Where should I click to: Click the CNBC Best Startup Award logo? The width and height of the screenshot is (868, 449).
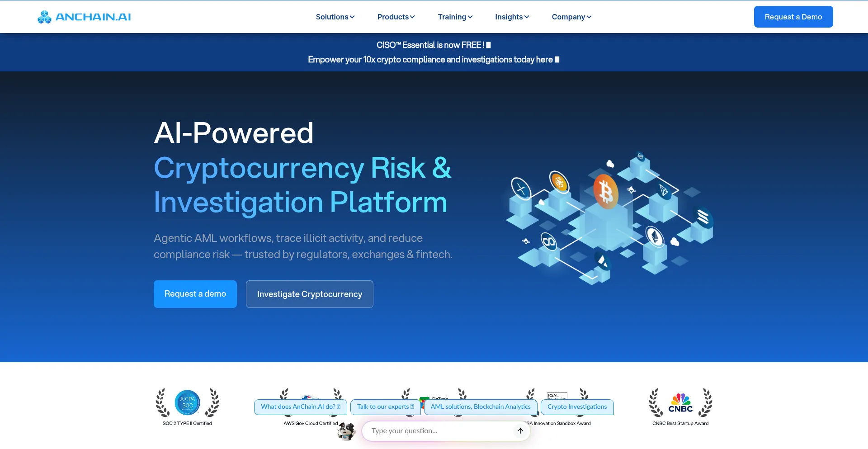(x=680, y=402)
